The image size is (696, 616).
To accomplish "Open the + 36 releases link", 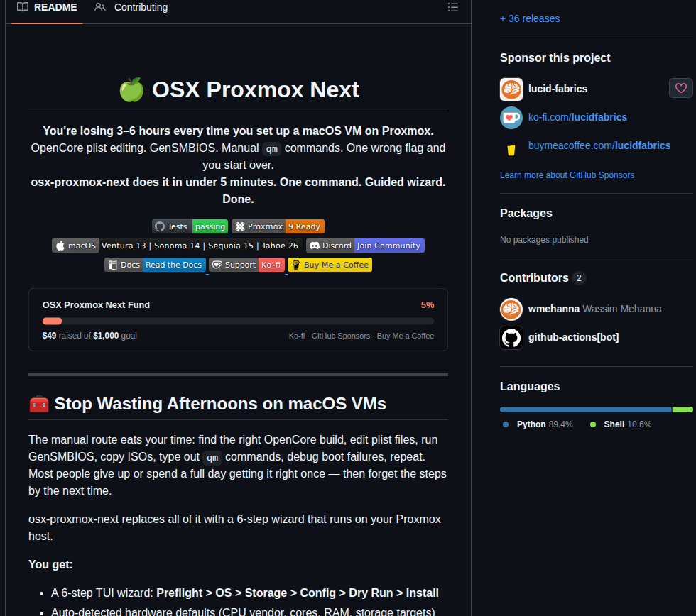I will coord(530,18).
